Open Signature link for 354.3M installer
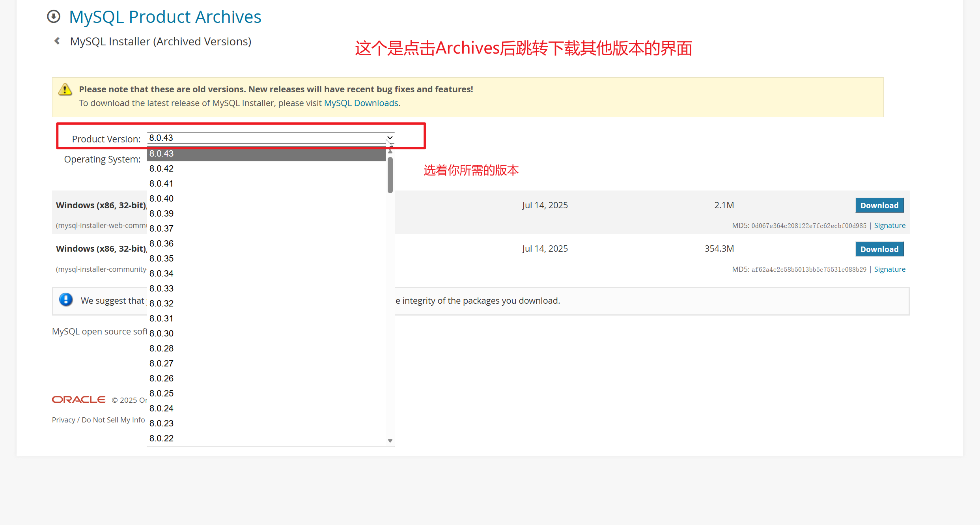This screenshot has width=980, height=525. point(889,269)
